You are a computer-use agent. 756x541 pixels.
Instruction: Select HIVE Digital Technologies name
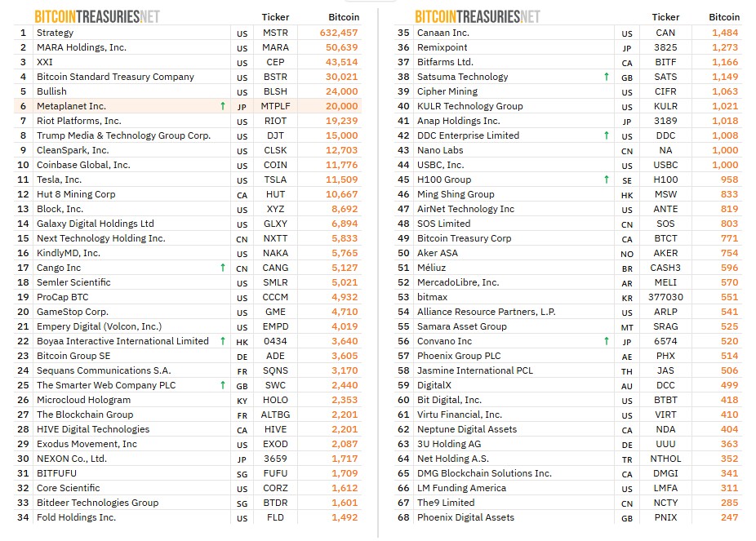(x=93, y=429)
